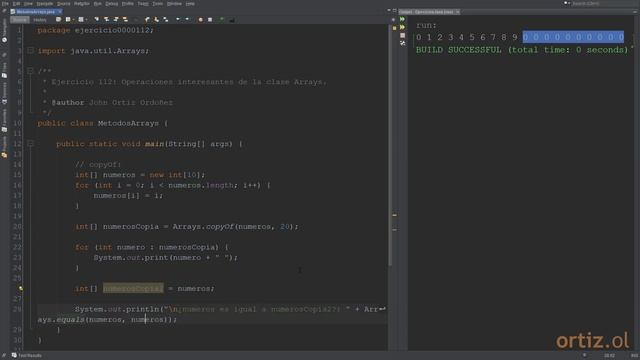Click the hint lightbulb on line 26

(x=20, y=289)
